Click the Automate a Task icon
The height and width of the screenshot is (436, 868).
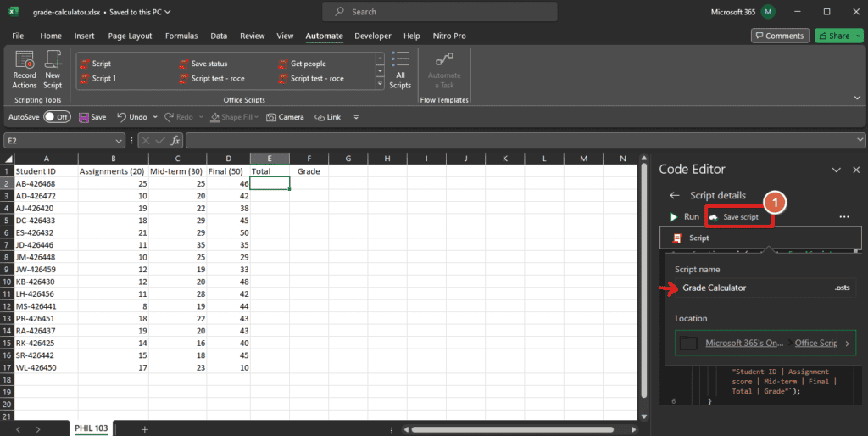[444, 60]
